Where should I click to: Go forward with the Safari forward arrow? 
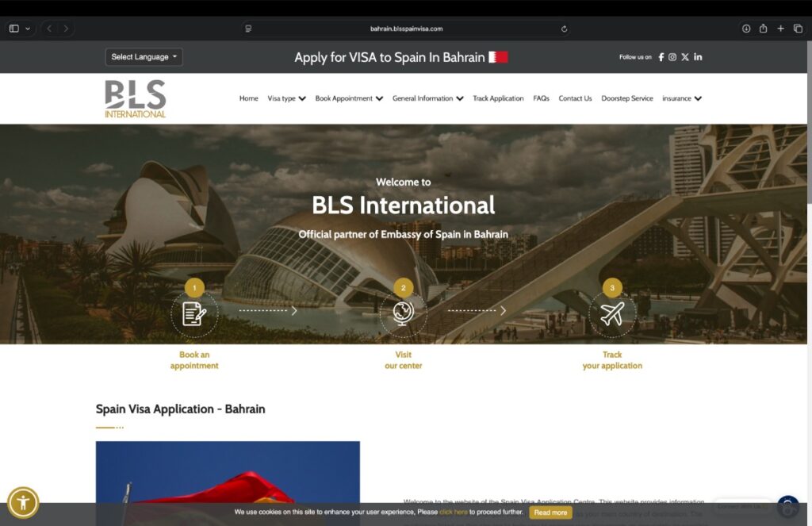(x=66, y=29)
